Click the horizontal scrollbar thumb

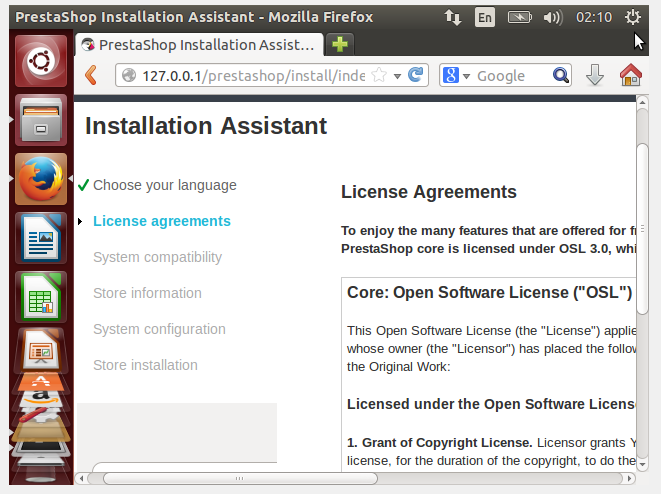(x=240, y=478)
